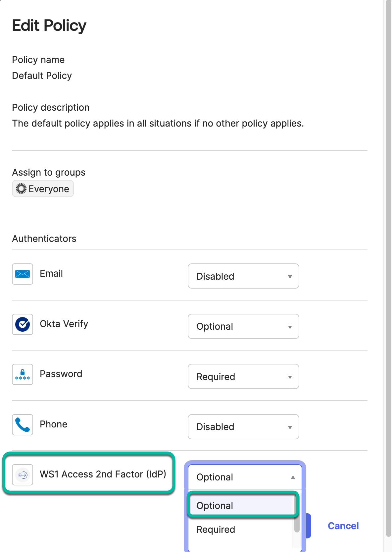This screenshot has width=392, height=552.
Task: Open the Okta Verify Optional dropdown
Action: 243,326
